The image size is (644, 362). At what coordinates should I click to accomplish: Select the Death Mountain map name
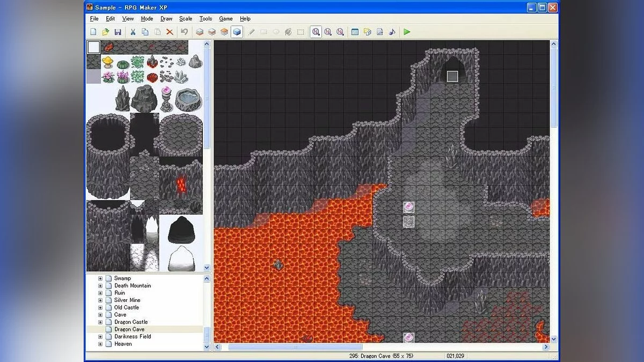point(133,286)
